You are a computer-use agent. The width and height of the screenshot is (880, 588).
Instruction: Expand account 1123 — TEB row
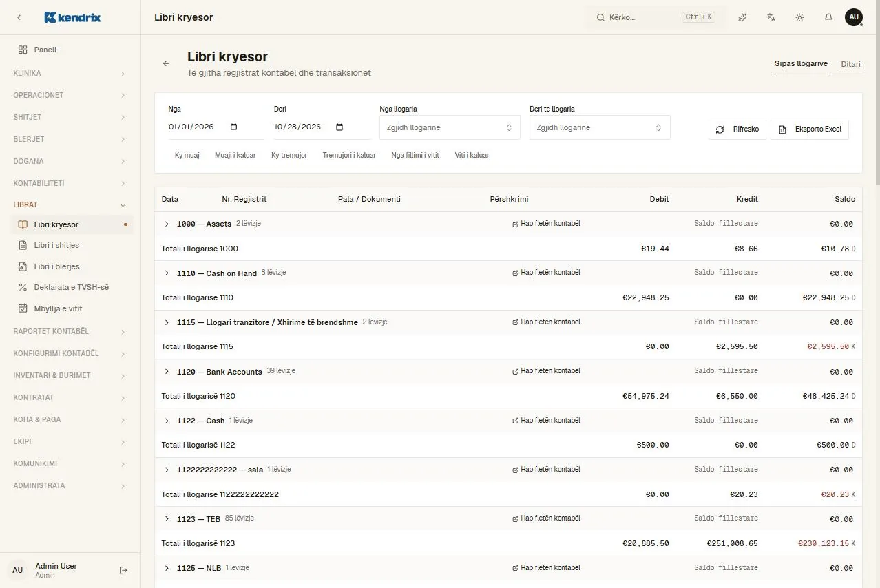pos(167,519)
